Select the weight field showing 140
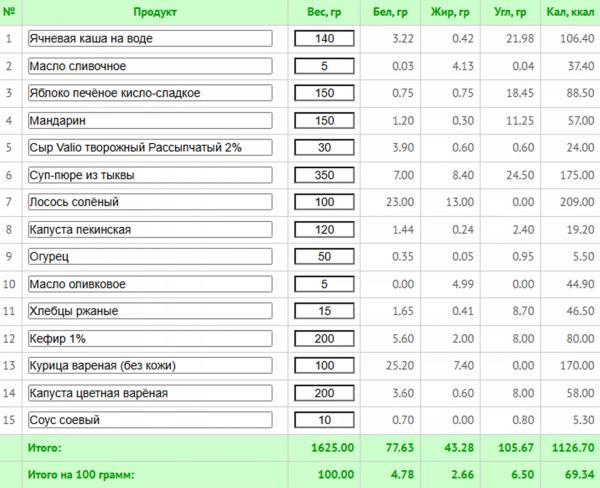Screen dimensions: 600x488 (324, 38)
